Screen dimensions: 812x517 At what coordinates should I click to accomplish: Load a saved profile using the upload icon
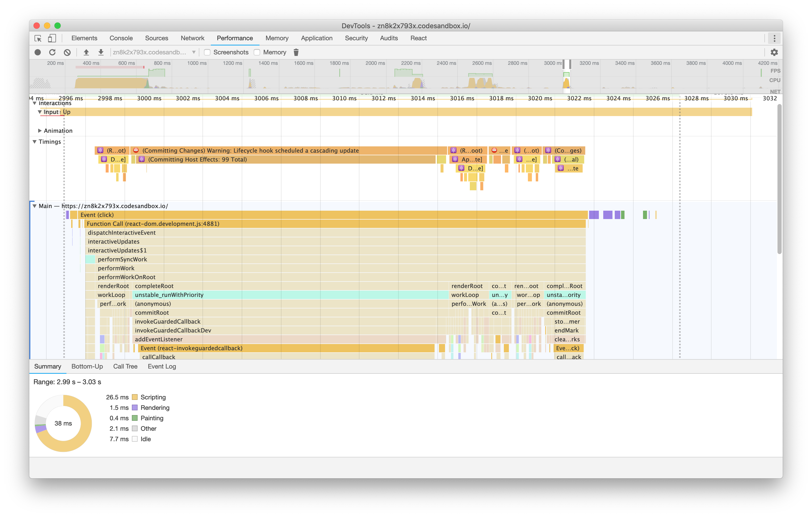coord(86,52)
